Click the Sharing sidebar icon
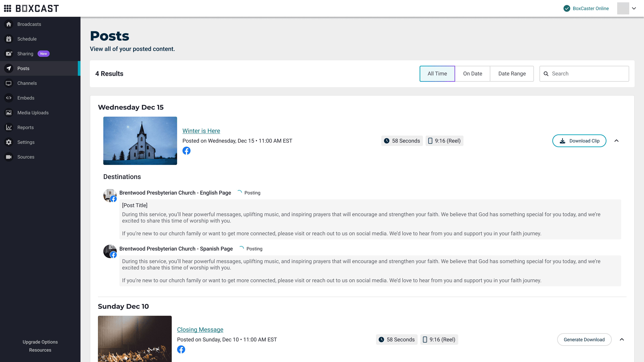This screenshot has width=644, height=362. (x=9, y=54)
